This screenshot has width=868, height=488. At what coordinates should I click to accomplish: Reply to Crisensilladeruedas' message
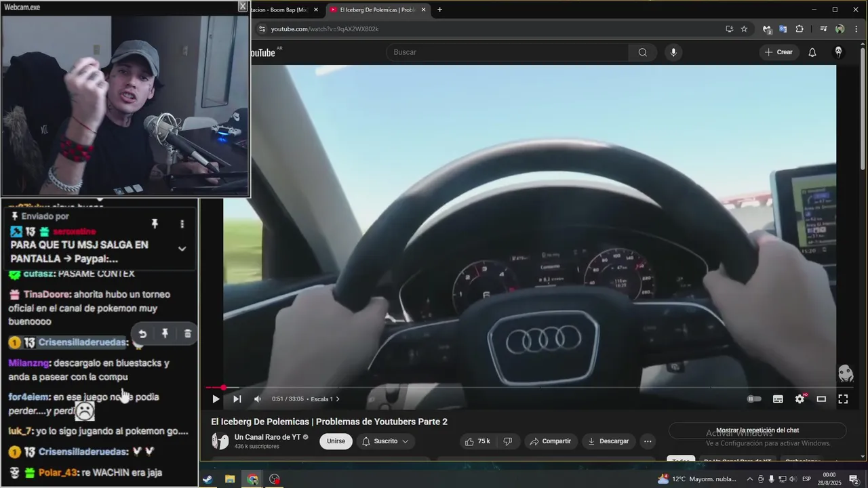pos(142,333)
